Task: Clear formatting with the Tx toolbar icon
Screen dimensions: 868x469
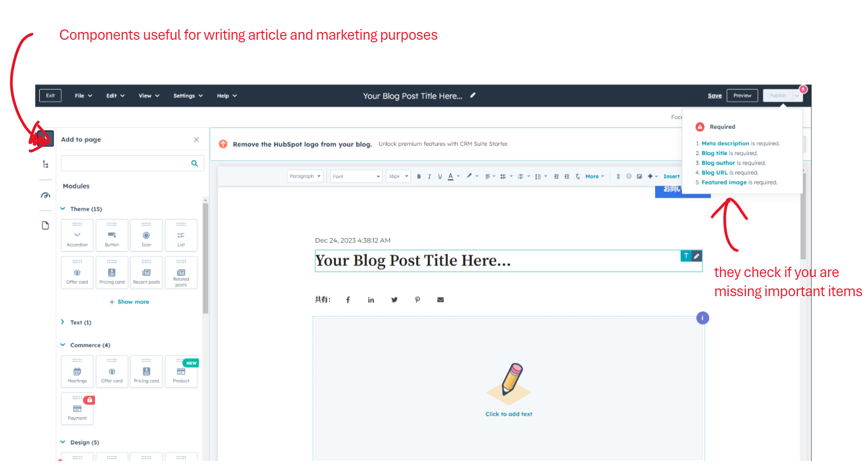Action: (x=578, y=176)
